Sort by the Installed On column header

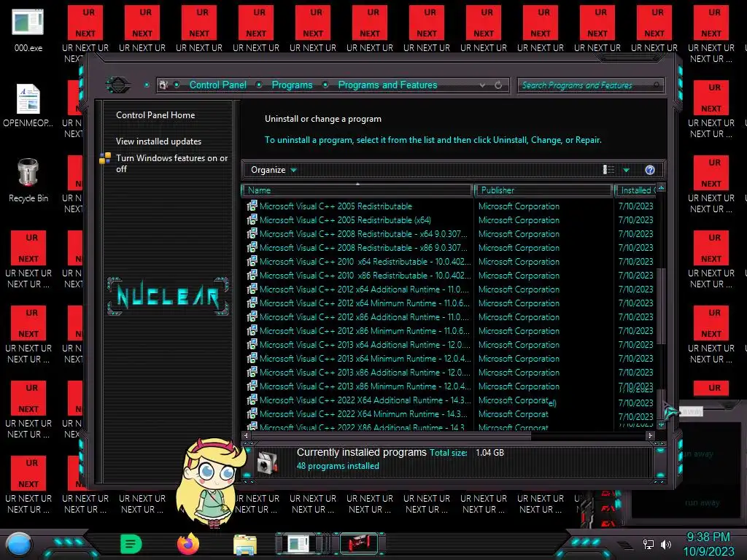[x=635, y=190]
